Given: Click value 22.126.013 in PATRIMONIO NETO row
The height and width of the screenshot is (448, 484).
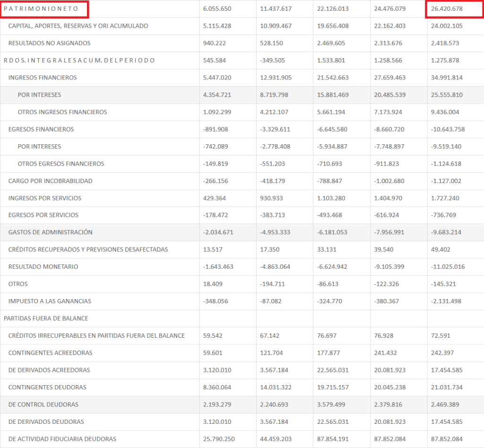Looking at the screenshot, I should (x=333, y=9).
